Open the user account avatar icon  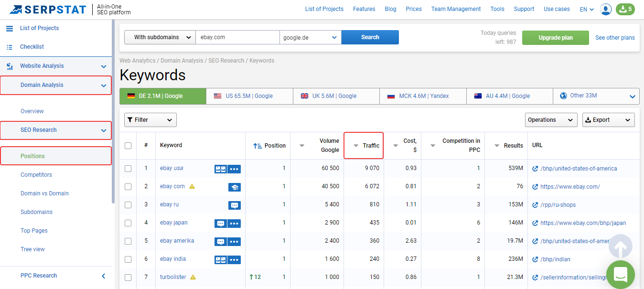[x=606, y=9]
